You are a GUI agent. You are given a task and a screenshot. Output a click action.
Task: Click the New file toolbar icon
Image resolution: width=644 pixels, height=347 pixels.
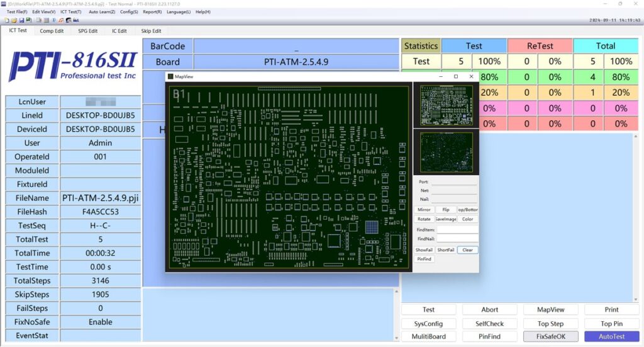point(6,20)
